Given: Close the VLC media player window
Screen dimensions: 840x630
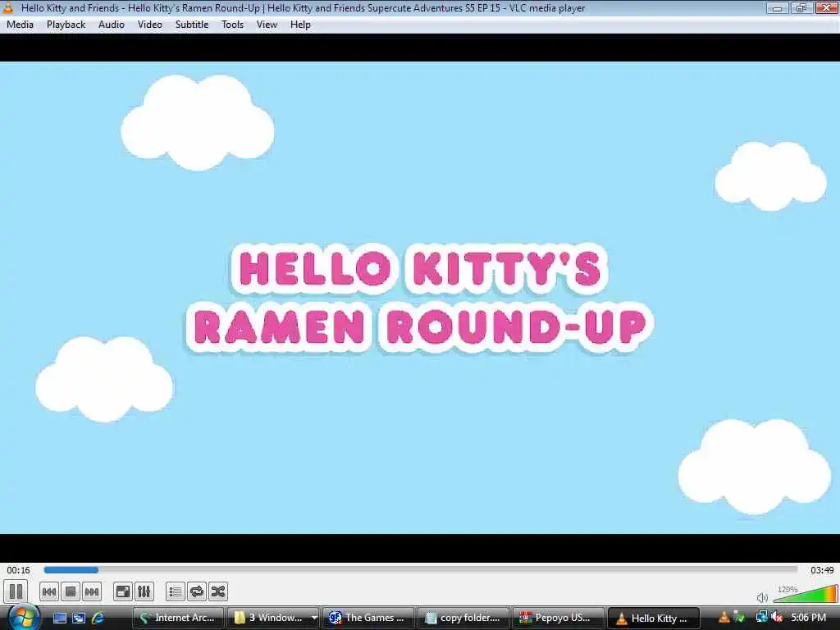Looking at the screenshot, I should [x=827, y=7].
